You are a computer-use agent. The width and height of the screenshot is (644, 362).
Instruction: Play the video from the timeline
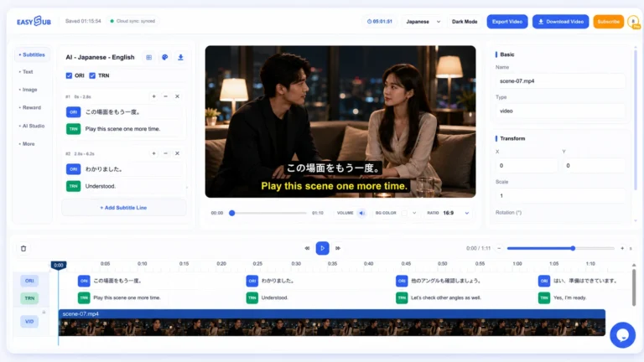(322, 248)
